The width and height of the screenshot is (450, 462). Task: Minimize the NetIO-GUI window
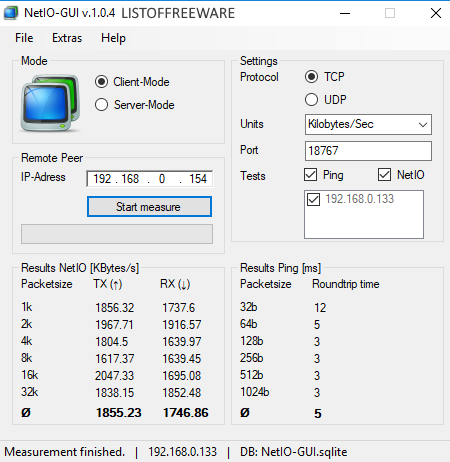(x=345, y=13)
